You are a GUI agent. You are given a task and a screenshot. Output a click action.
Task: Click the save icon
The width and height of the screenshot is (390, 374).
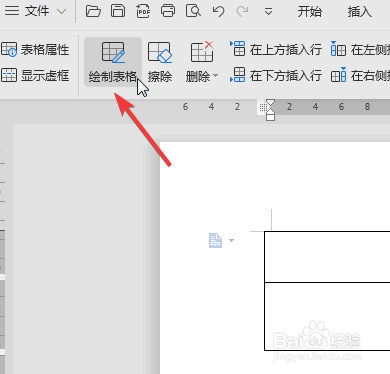coord(118,11)
